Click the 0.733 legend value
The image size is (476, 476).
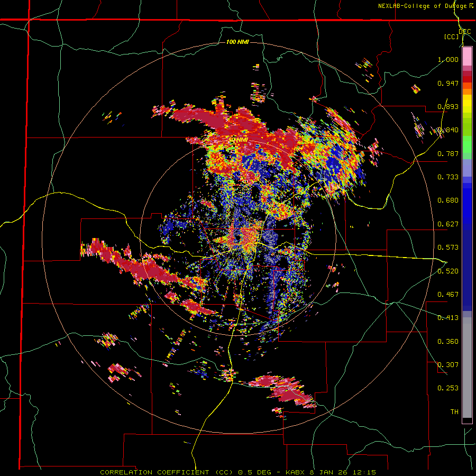[x=448, y=177]
